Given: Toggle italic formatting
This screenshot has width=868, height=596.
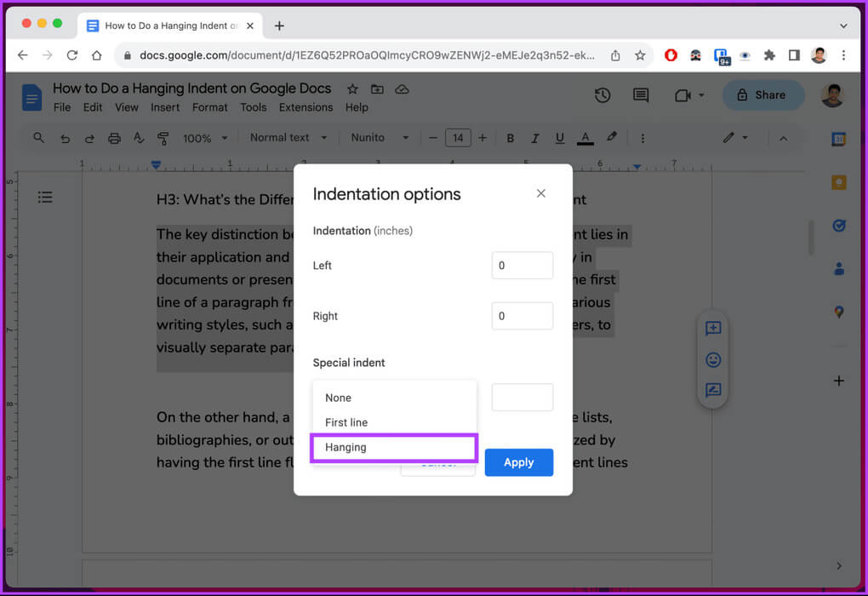Looking at the screenshot, I should point(535,138).
